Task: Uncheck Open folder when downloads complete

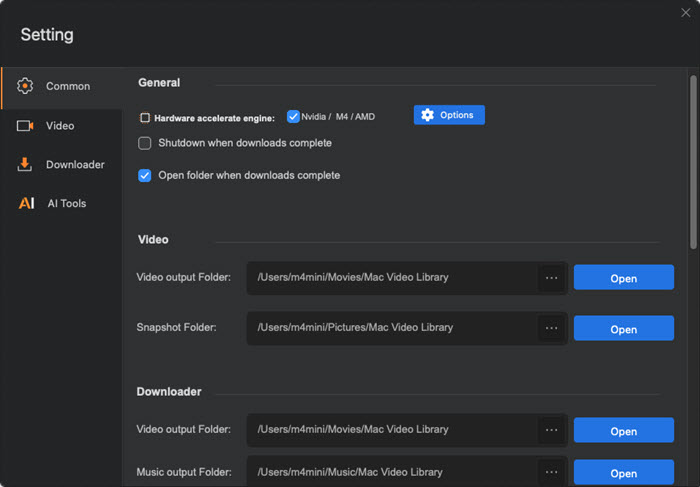Action: (145, 175)
